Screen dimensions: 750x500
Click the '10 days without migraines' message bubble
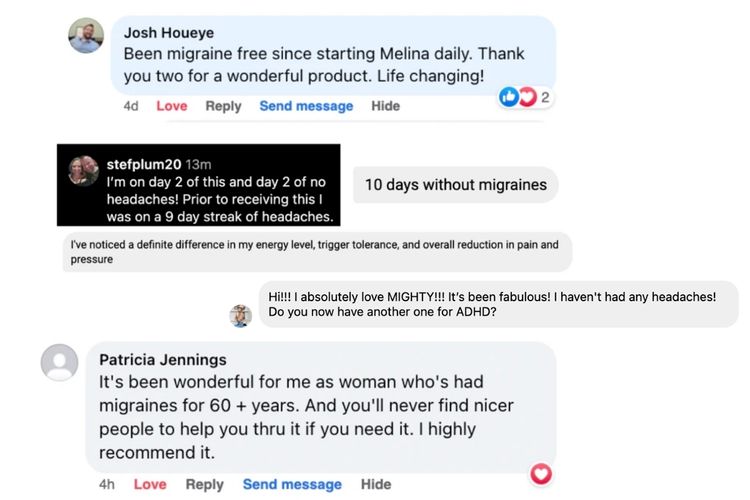coord(455,185)
